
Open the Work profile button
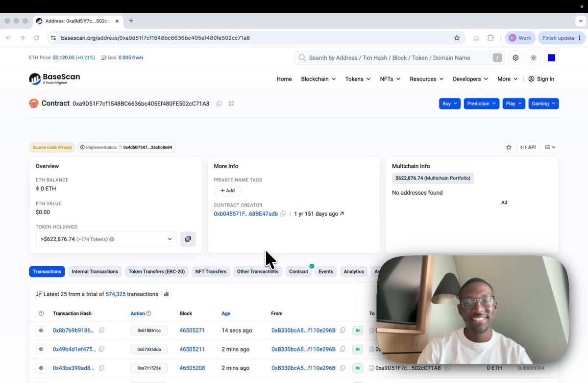pos(520,38)
